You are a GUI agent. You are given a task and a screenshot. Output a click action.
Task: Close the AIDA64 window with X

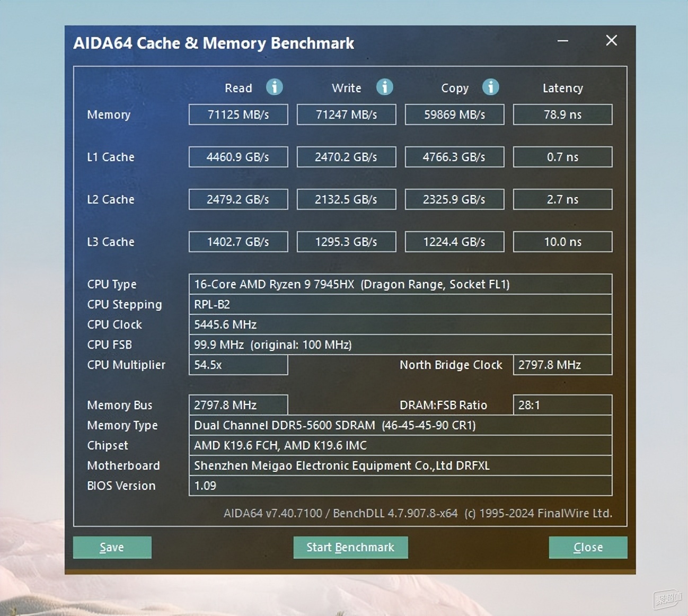tap(611, 41)
